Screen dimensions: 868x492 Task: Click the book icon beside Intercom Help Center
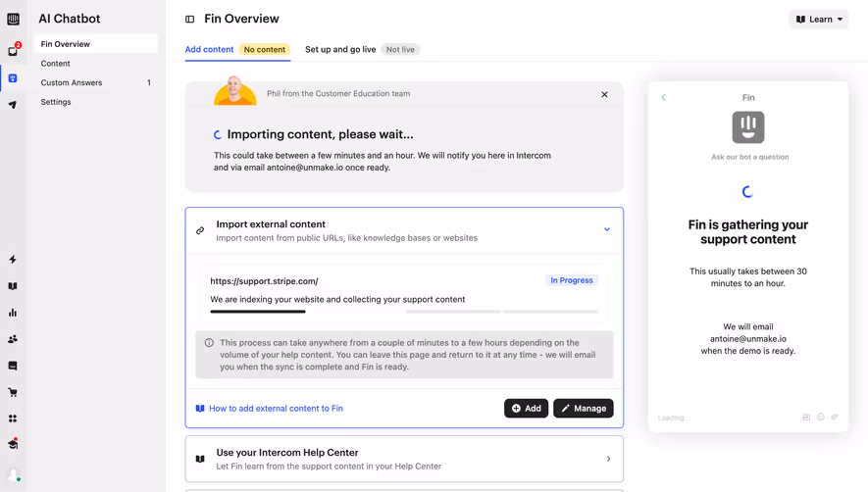[x=200, y=459]
